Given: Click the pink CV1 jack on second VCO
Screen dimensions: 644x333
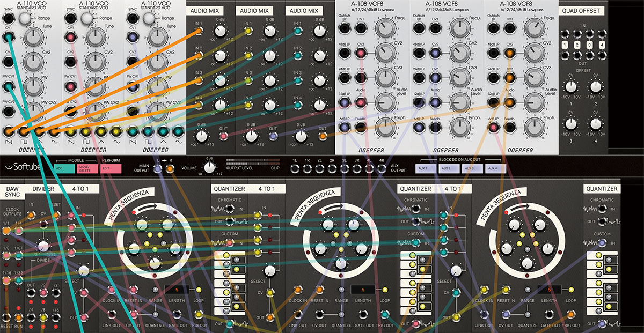Looking at the screenshot, I should point(70,36).
